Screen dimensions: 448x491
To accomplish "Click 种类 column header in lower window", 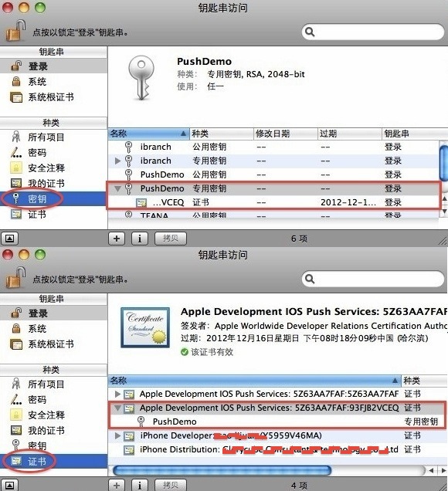I will point(425,381).
